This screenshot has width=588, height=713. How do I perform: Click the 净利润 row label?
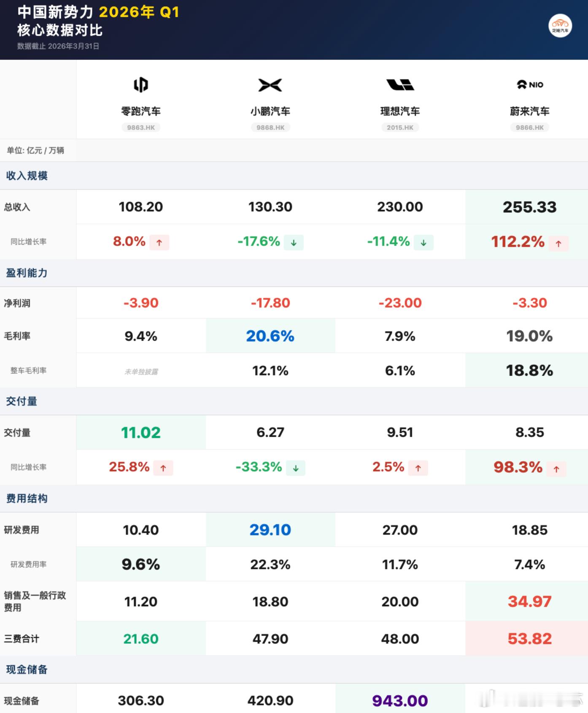(17, 303)
